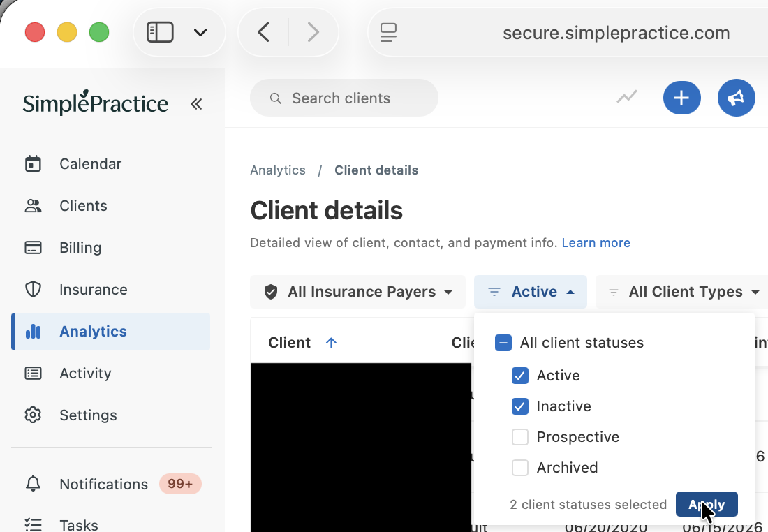Uncheck the Inactive status checkbox
Viewport: 768px width, 532px height.
519,406
